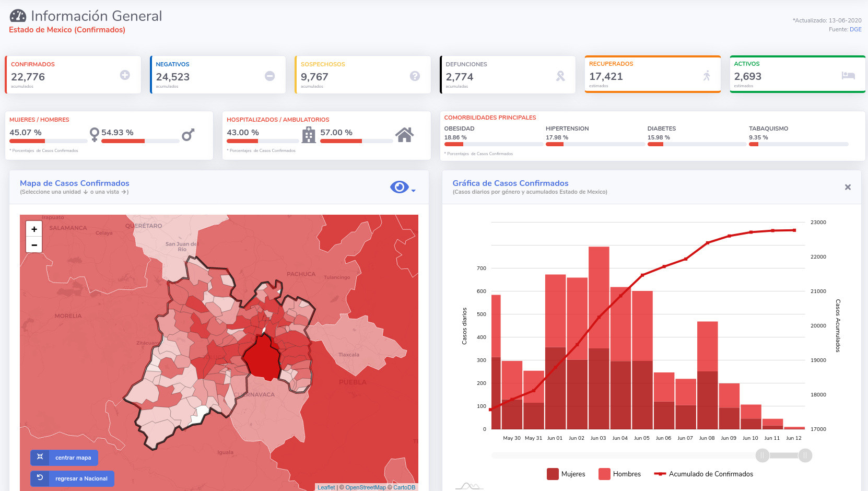Toggle the Mujeres legend series
868x491 pixels.
pos(566,474)
